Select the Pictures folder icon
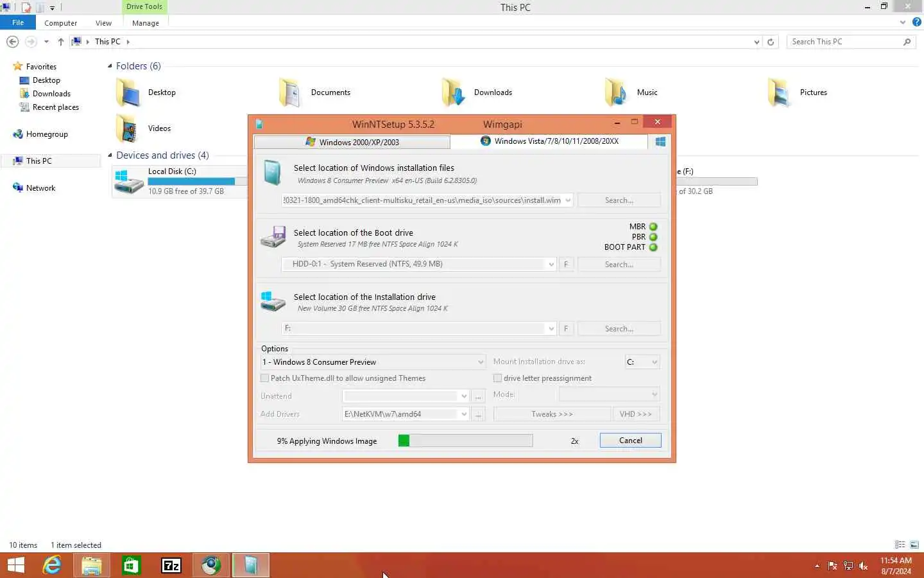The height and width of the screenshot is (578, 924). pos(779,92)
